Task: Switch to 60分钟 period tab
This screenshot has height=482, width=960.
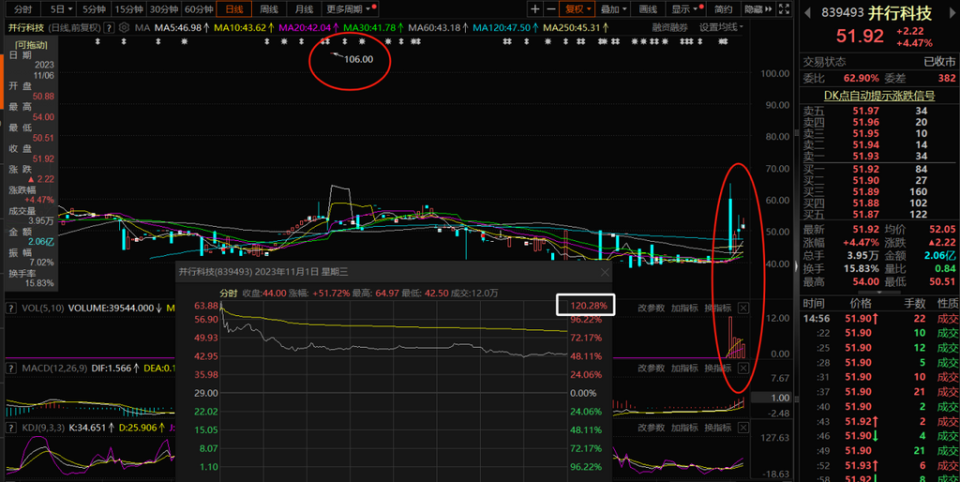Action: [x=198, y=9]
